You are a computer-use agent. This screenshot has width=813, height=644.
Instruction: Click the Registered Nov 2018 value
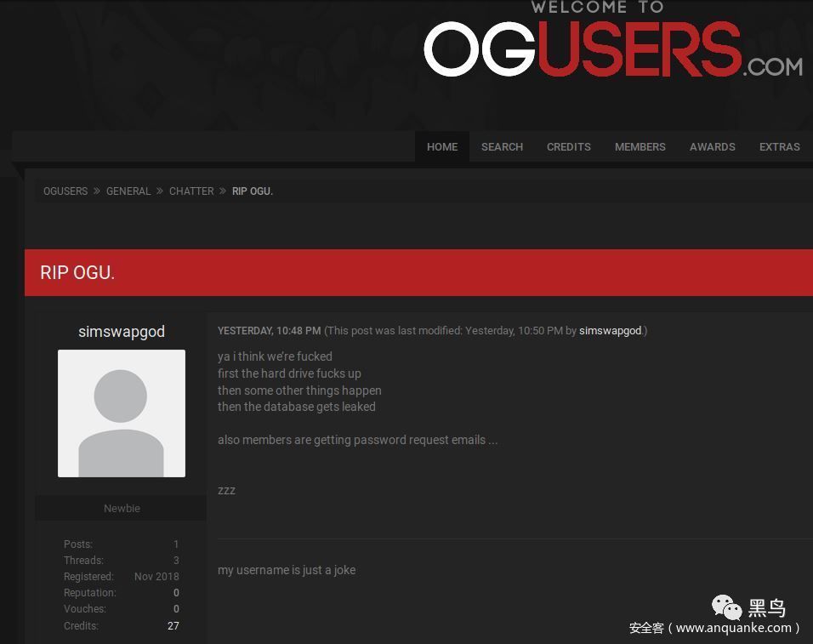coord(156,576)
